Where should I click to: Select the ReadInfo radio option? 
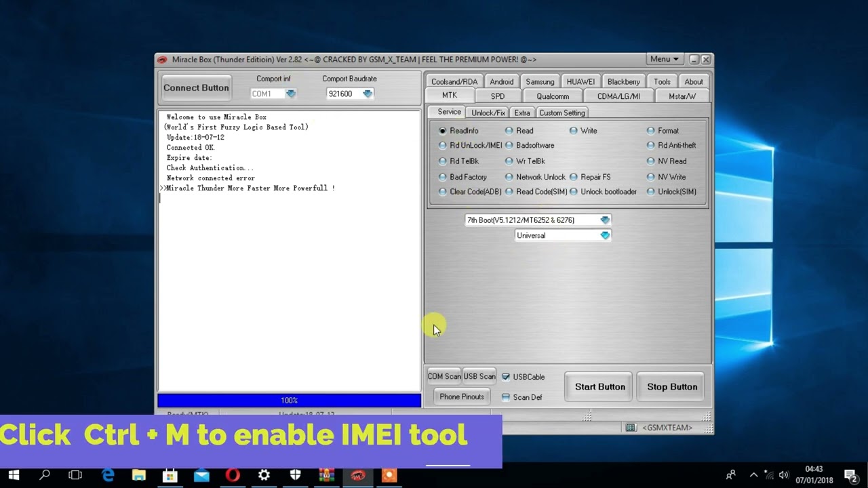443,130
